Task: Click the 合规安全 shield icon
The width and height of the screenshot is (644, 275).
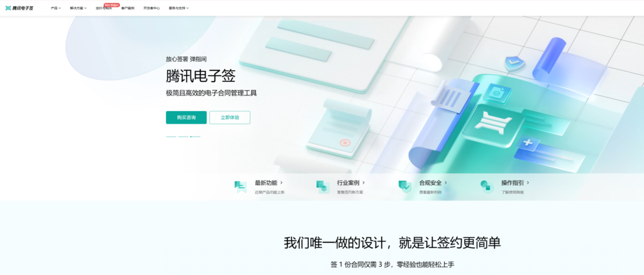Action: pyautogui.click(x=405, y=186)
